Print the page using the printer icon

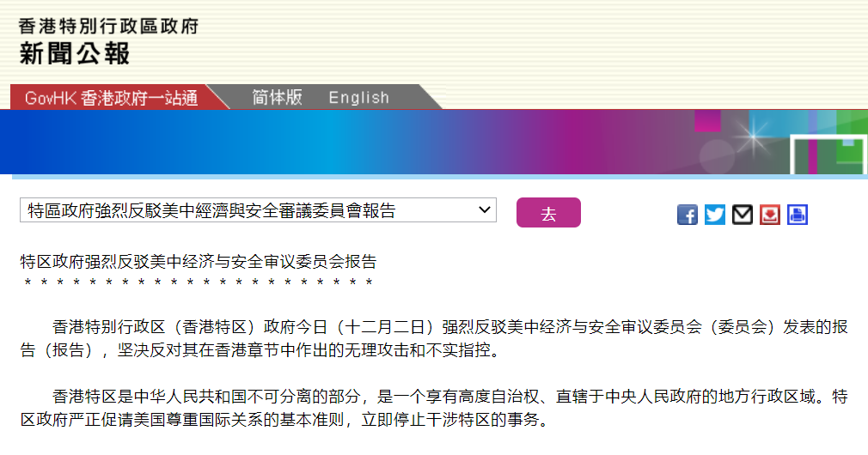click(798, 215)
